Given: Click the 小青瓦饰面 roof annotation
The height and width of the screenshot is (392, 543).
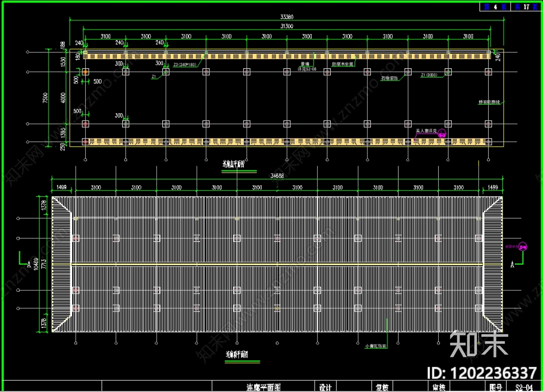Looking at the screenshot, I should [375, 346].
